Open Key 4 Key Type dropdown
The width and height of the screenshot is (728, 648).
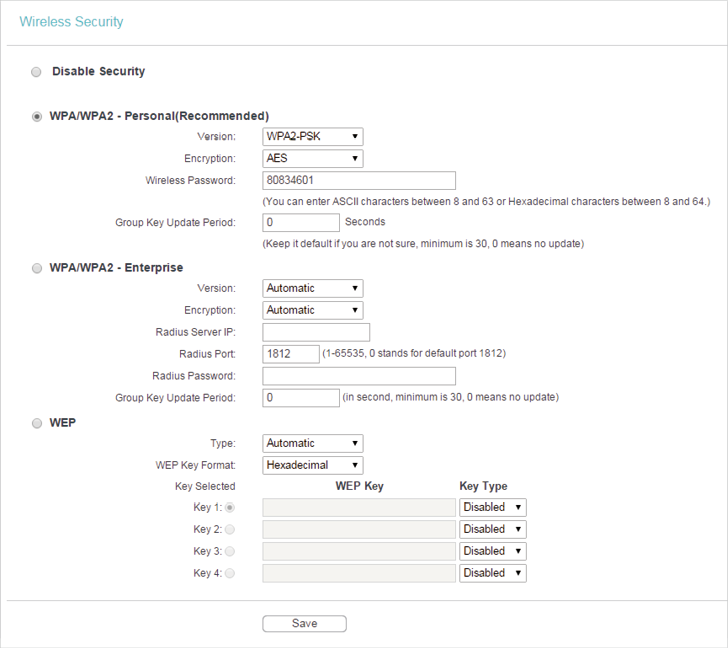tap(493, 573)
